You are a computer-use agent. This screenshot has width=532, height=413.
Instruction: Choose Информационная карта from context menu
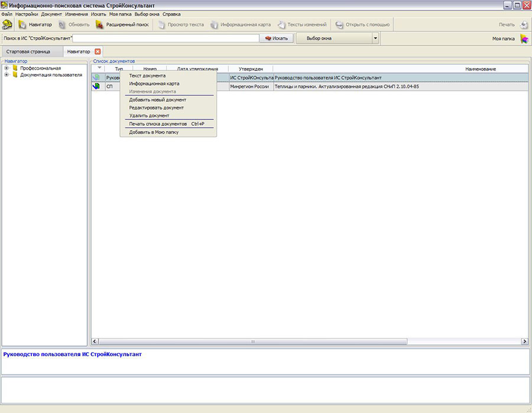(x=168, y=83)
